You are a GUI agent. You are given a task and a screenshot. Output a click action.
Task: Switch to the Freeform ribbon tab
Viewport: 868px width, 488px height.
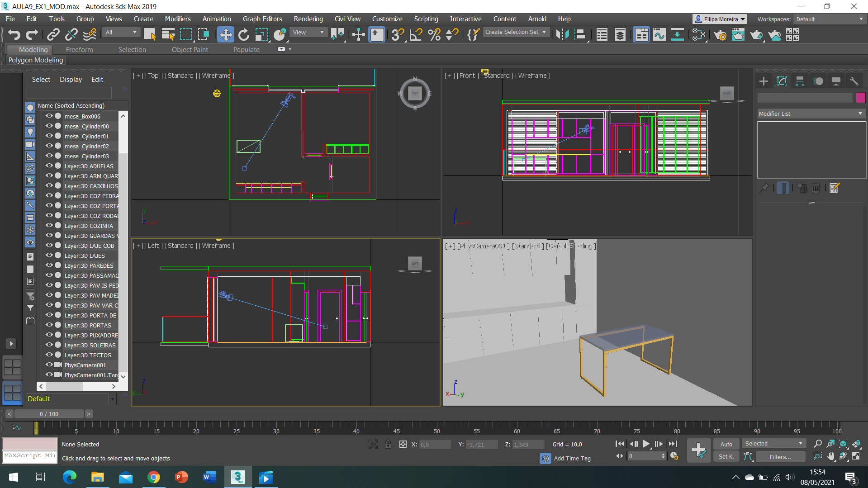79,50
